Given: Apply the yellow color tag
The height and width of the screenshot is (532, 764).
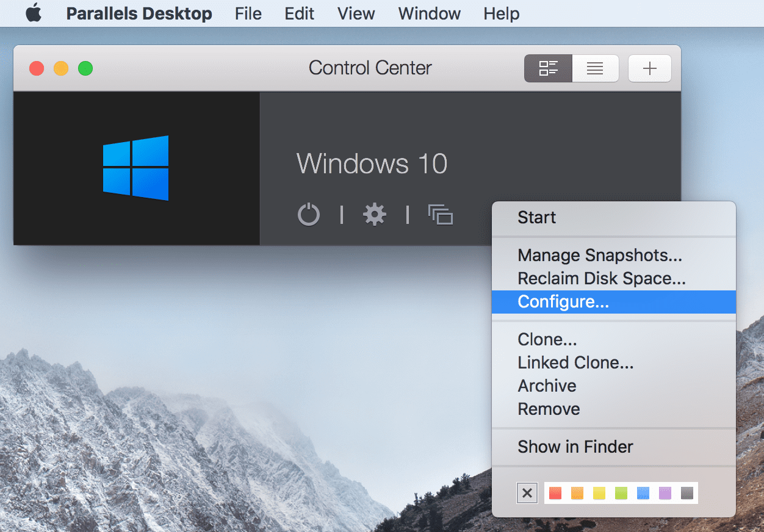Looking at the screenshot, I should (599, 493).
